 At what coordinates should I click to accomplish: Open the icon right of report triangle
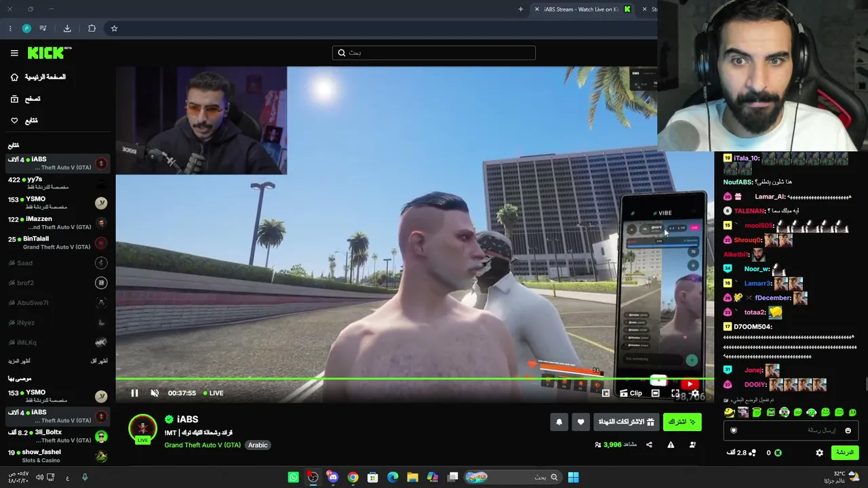click(692, 445)
